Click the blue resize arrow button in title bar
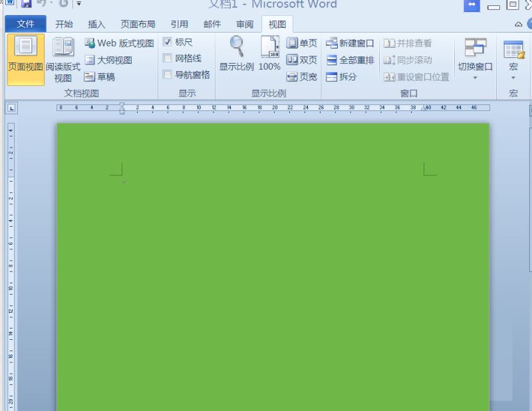Screen dimensions: 532x411 coord(471,5)
